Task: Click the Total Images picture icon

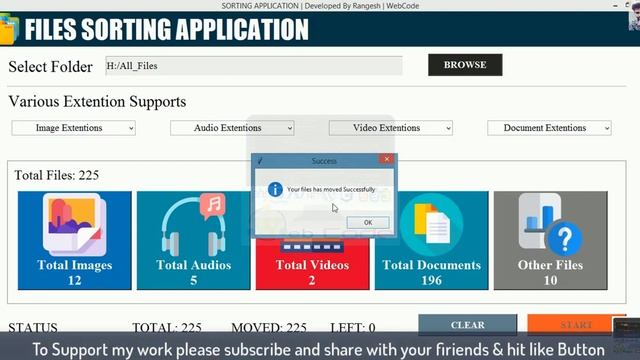Action: [74, 224]
